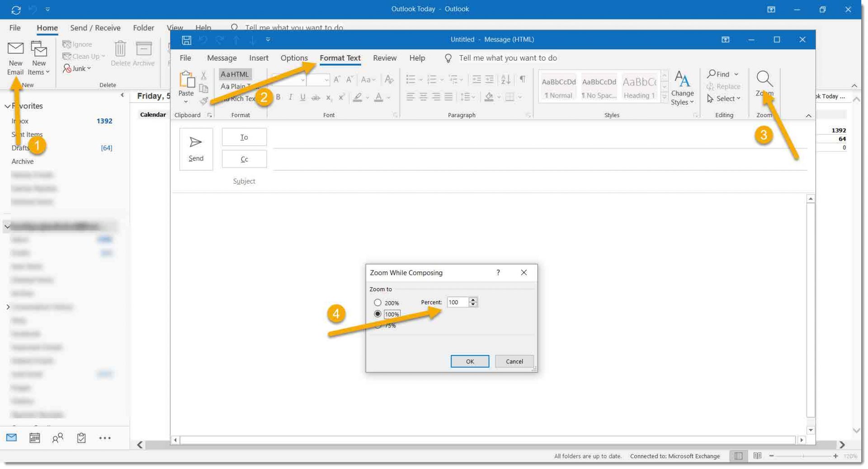
Task: Open the Insert tab in message window
Action: point(259,58)
